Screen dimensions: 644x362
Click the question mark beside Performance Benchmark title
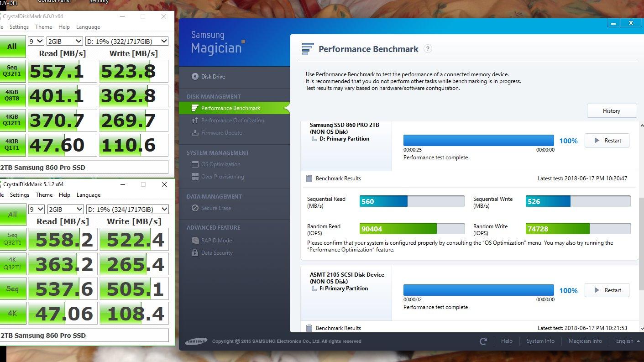pos(428,49)
